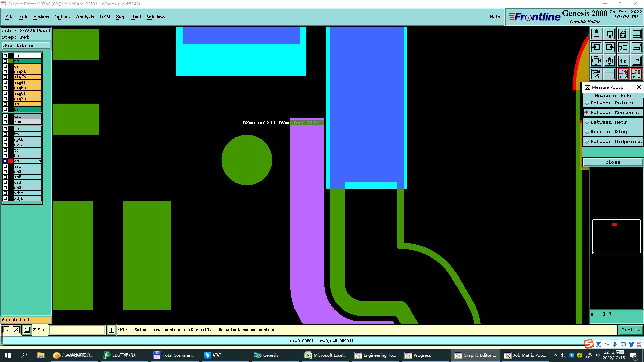The image size is (644, 362).
Task: Toggle display checkbox for drl layer
Action: pyautogui.click(x=5, y=116)
